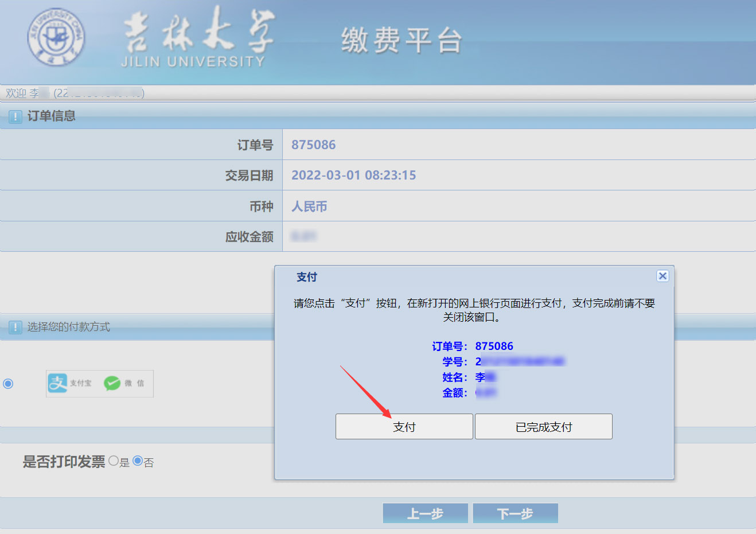Click the 人民币 currency value
The width and height of the screenshot is (756, 534).
point(309,206)
